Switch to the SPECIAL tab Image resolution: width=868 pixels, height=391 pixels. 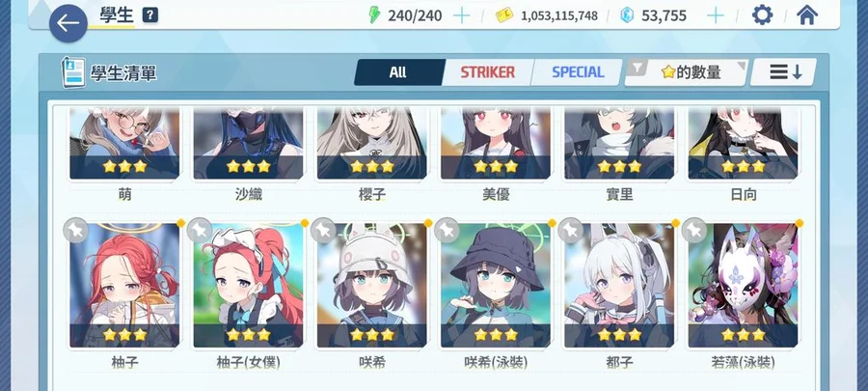coord(577,72)
